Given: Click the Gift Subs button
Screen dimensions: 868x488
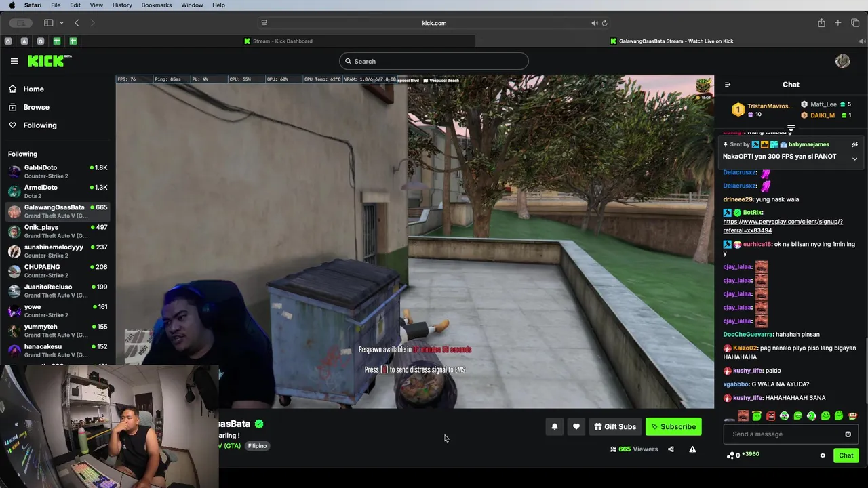Looking at the screenshot, I should [615, 426].
